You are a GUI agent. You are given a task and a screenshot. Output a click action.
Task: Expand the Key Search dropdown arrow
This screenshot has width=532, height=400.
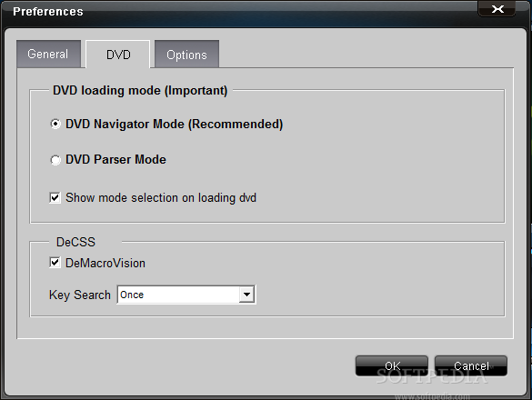coord(246,295)
